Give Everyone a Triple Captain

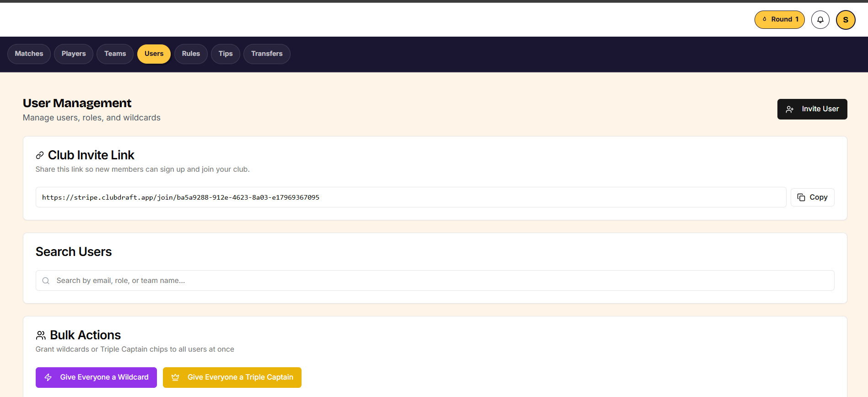coord(232,377)
